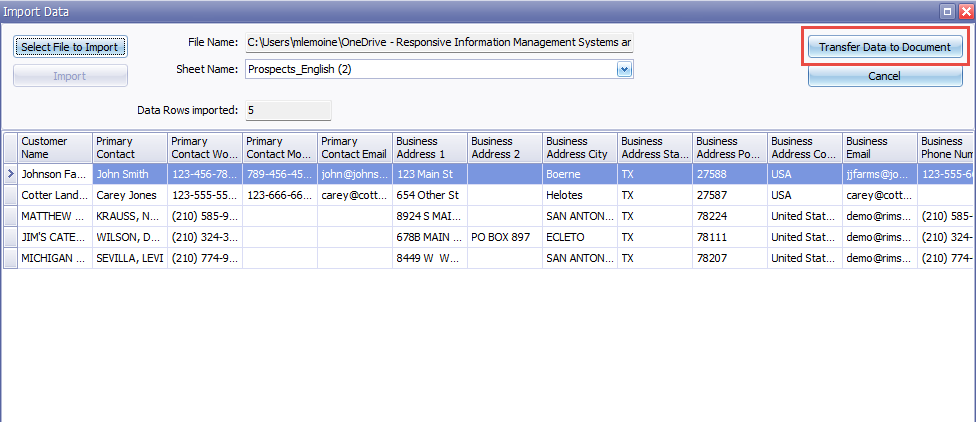Click the 678B MAIN address cell
The width and height of the screenshot is (976, 422).
coord(429,237)
